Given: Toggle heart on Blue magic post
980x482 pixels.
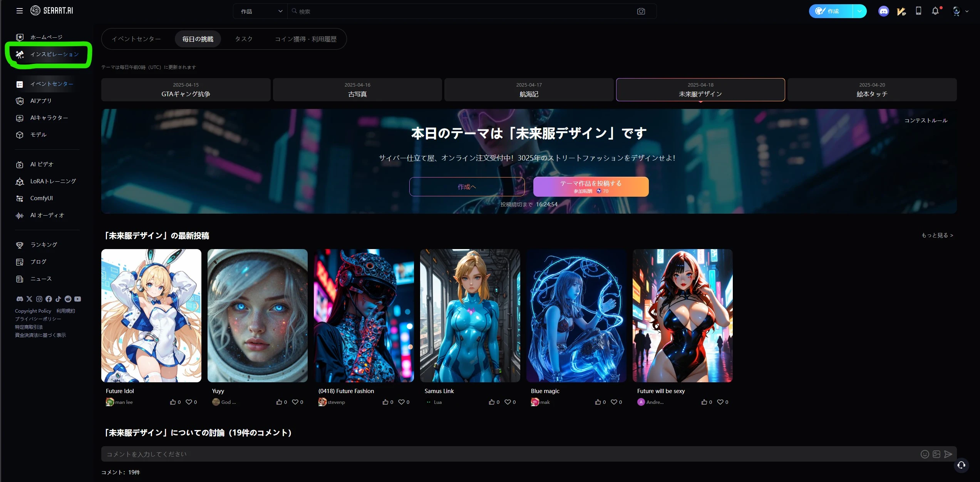Looking at the screenshot, I should pyautogui.click(x=614, y=402).
